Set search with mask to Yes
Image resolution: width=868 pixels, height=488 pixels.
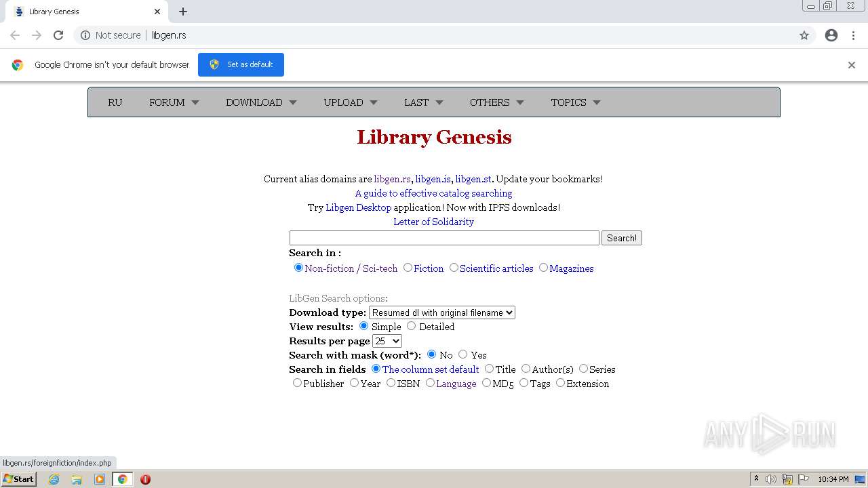coord(462,354)
